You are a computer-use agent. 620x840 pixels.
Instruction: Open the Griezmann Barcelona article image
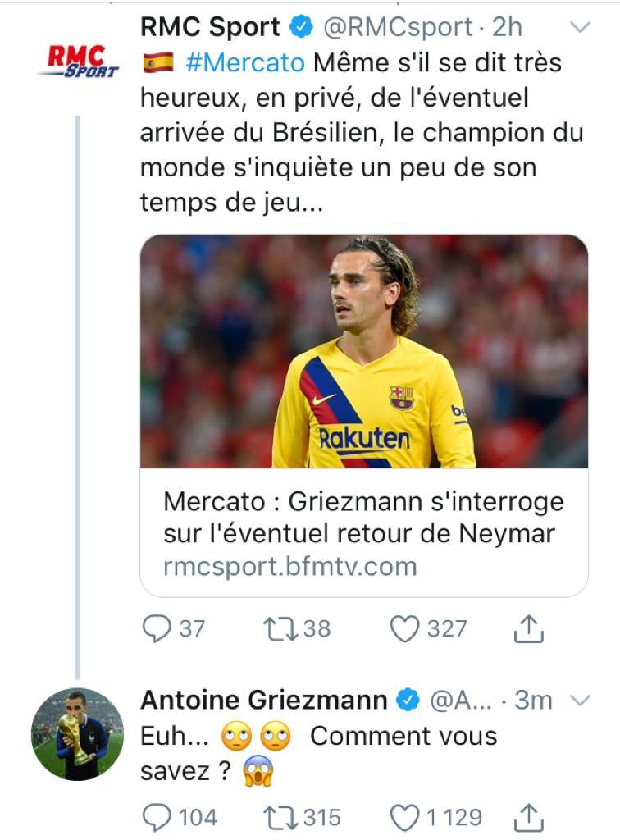click(364, 351)
